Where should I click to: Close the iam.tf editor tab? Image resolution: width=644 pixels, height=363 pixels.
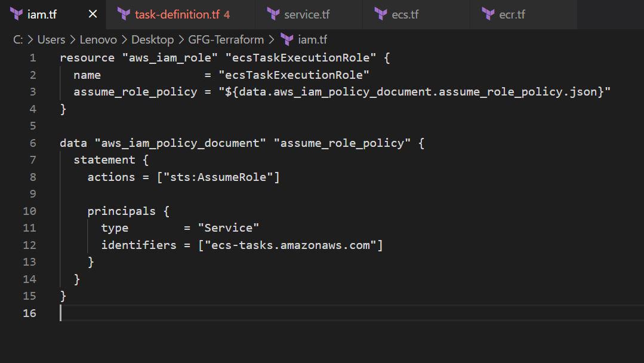tap(93, 14)
